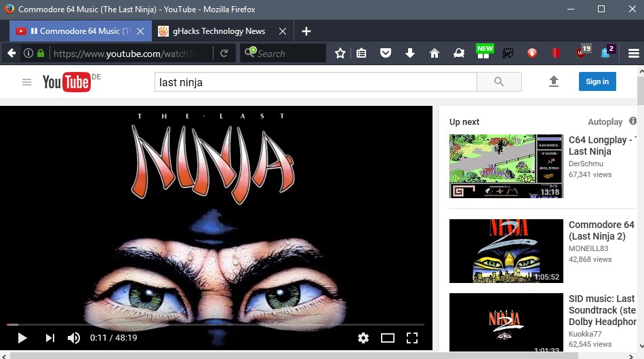
Task: Enter full screen mode
Action: [412, 338]
